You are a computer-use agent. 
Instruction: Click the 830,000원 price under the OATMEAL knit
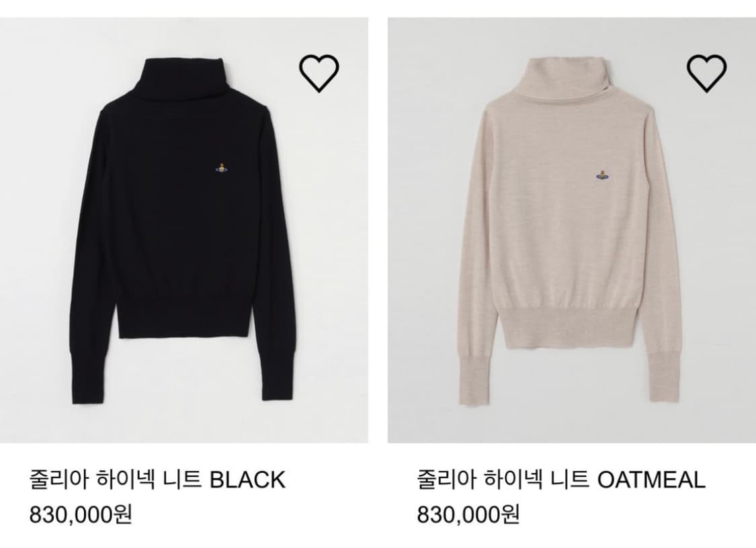[468, 514]
